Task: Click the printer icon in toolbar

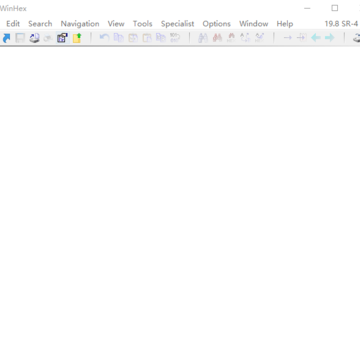Action: coord(34,38)
